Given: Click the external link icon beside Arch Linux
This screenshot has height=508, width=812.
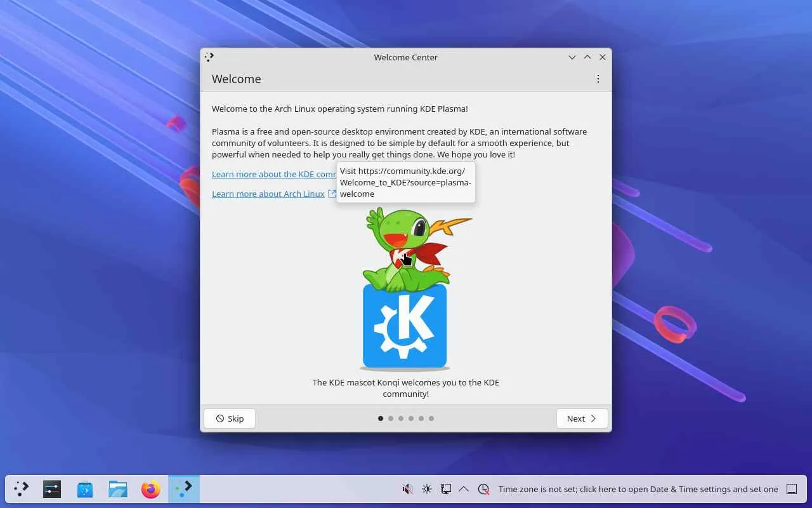Looking at the screenshot, I should point(332,194).
